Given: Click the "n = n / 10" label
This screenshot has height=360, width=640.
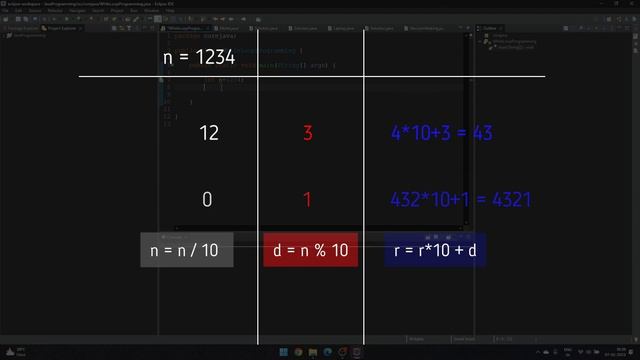Looking at the screenshot, I should pyautogui.click(x=187, y=250).
